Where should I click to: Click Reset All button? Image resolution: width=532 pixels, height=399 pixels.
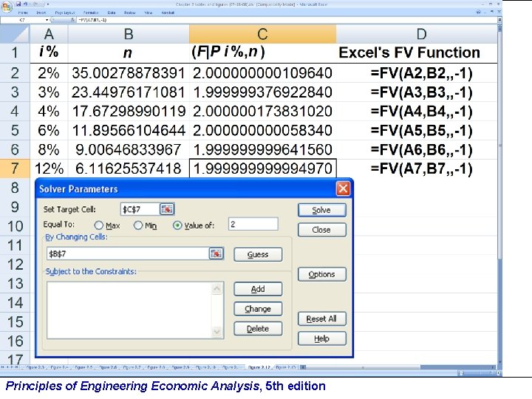point(321,319)
